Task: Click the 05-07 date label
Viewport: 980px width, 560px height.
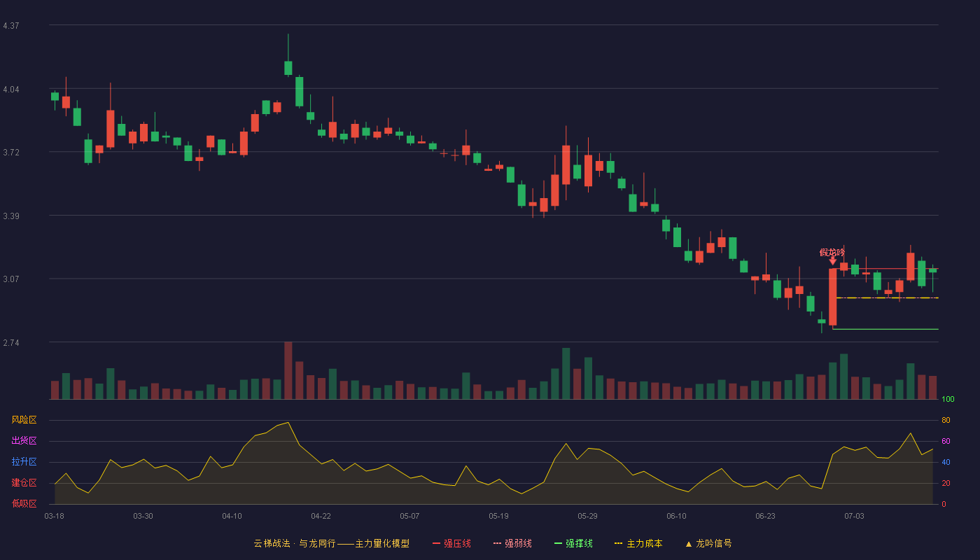Action: coord(409,516)
